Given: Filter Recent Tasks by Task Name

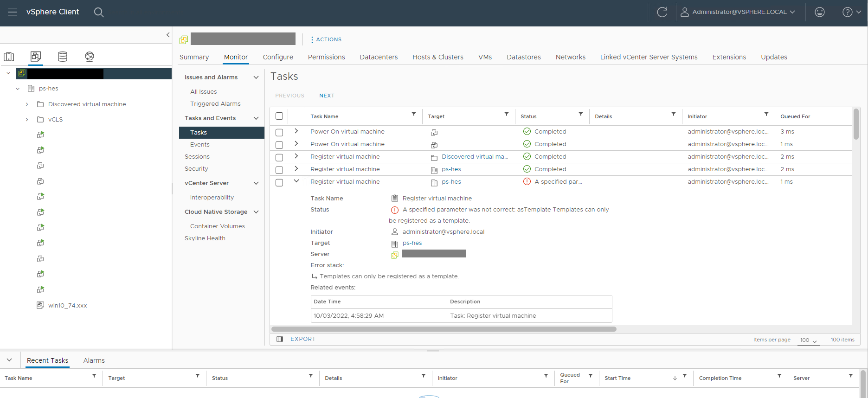Looking at the screenshot, I should click(94, 376).
